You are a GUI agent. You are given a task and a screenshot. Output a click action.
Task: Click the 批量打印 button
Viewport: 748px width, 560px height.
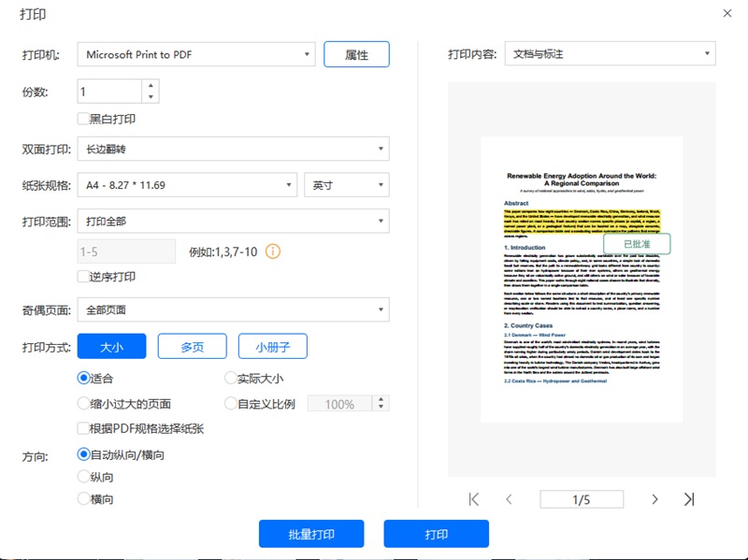point(311,534)
